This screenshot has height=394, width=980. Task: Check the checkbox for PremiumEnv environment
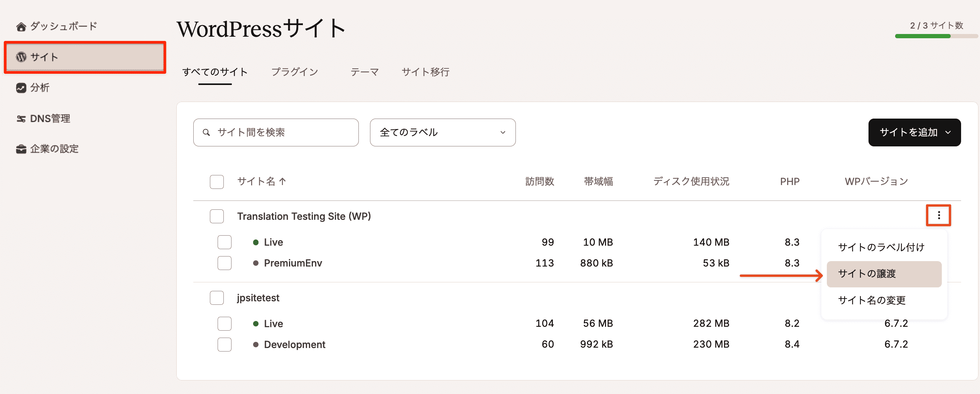(224, 263)
